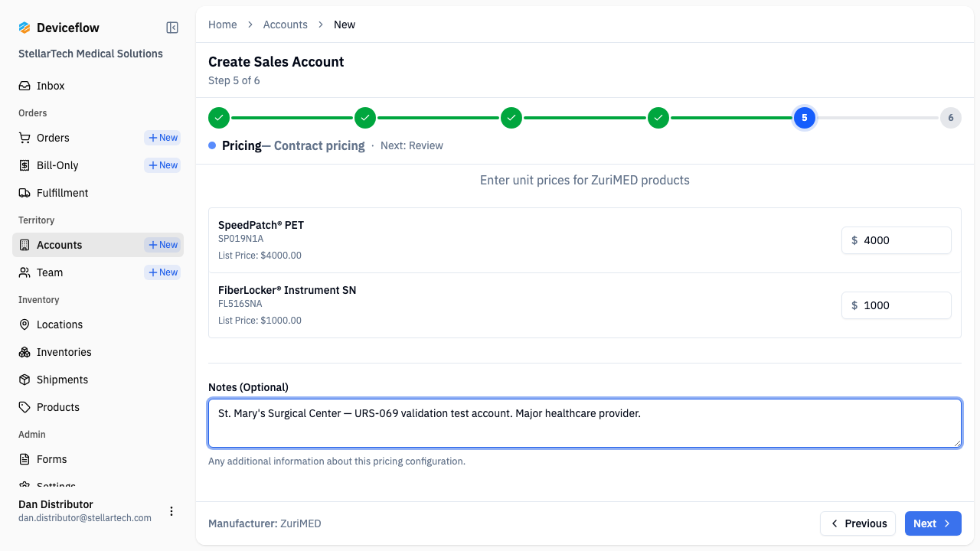Screen dimensions: 980x551
Task: Click 'New' breadcrumb text
Action: pyautogui.click(x=345, y=24)
